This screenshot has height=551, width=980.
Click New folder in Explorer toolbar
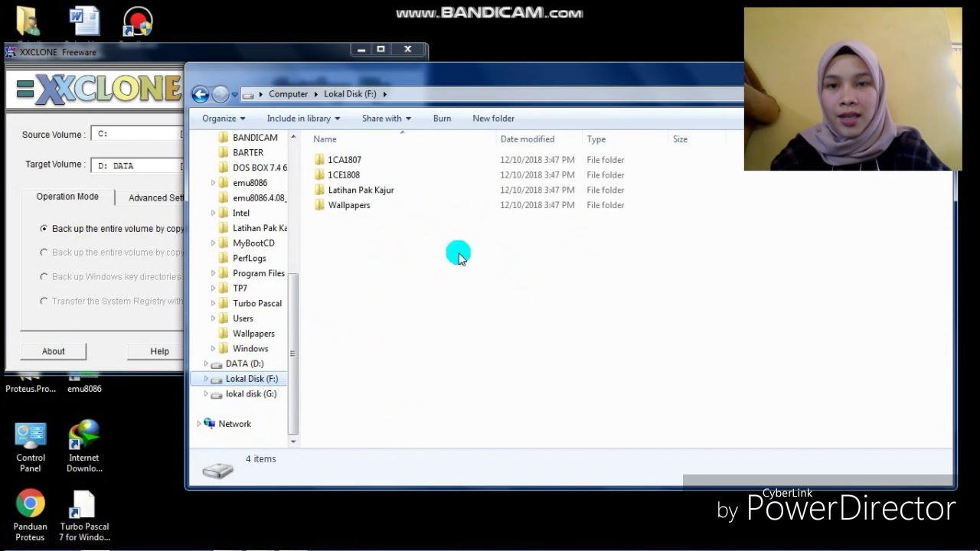(x=493, y=119)
